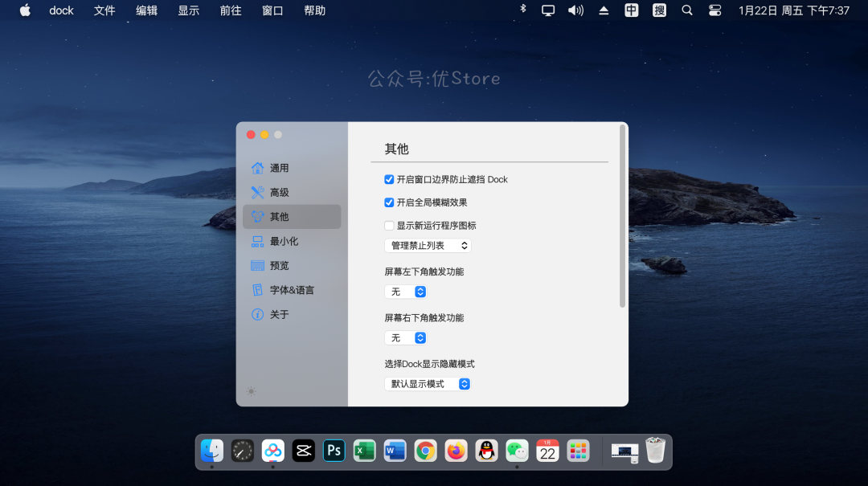Open the 编辑 menu
868x486 pixels.
point(146,10)
